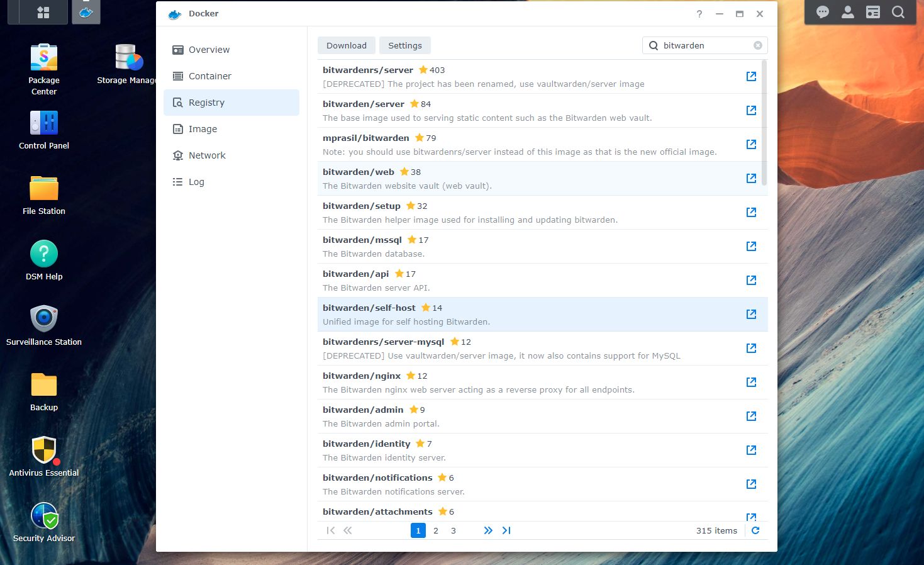Go to previous page group
The height and width of the screenshot is (565, 924).
coord(348,530)
